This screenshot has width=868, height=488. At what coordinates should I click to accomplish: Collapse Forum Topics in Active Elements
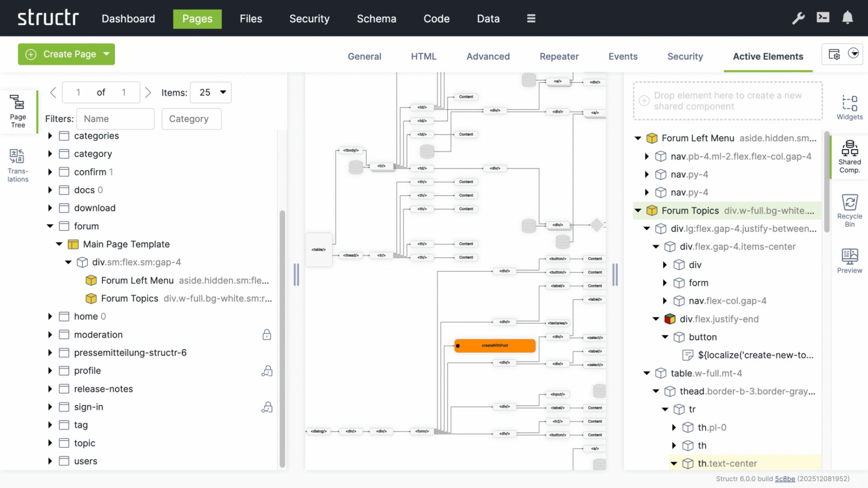(x=638, y=211)
